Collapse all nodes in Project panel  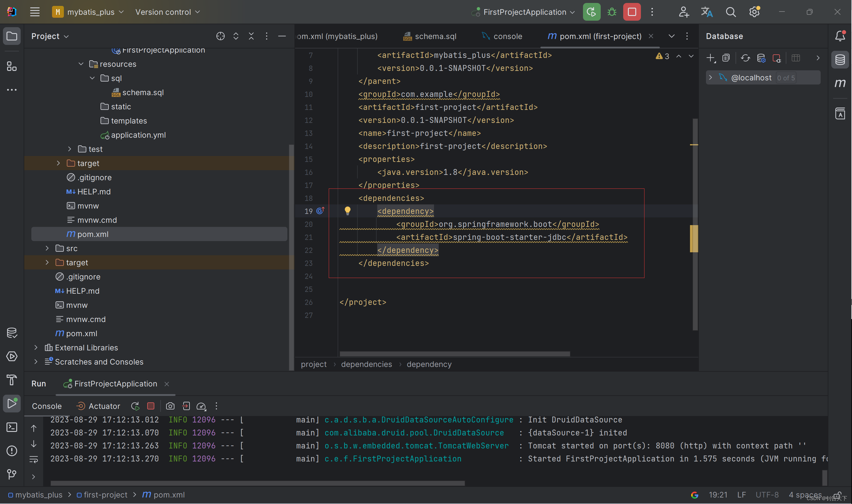[251, 36]
